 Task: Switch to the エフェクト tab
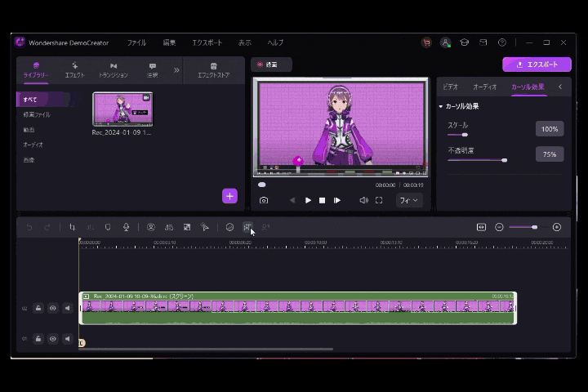click(74, 70)
